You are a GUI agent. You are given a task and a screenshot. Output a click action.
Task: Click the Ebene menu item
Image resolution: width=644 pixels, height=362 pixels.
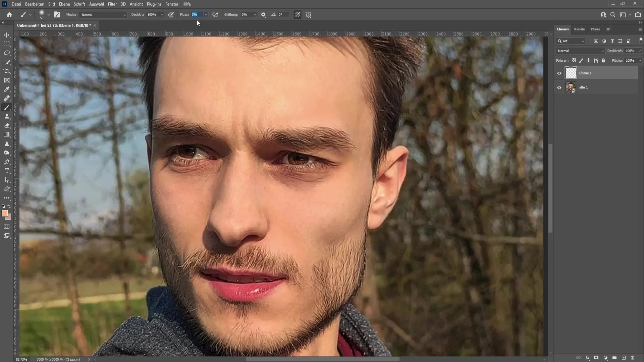tap(64, 4)
